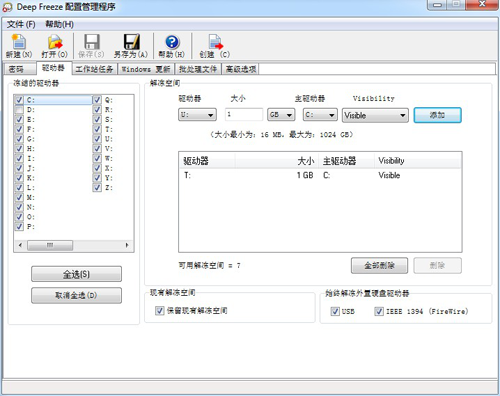
Task: Toggle the E: drive checkbox
Action: pos(19,119)
